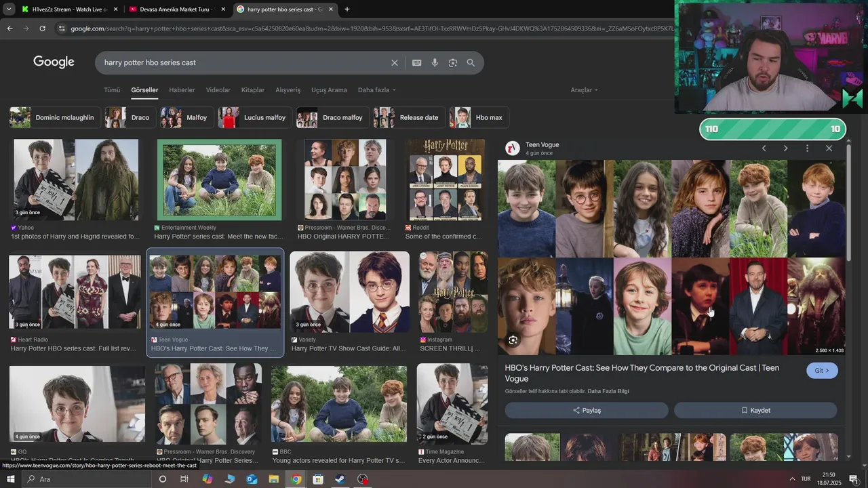The width and height of the screenshot is (868, 488).
Task: Open the Reddit confirmed cast thumbnail
Action: click(446, 180)
